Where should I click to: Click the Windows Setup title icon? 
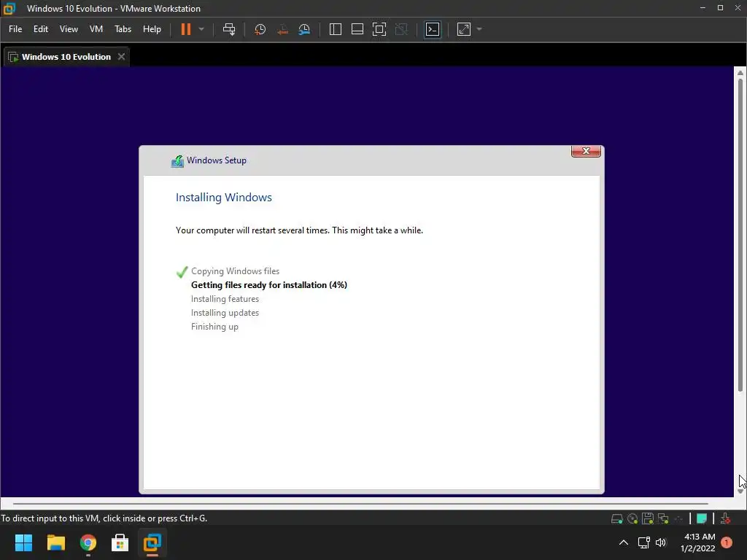[x=177, y=161]
